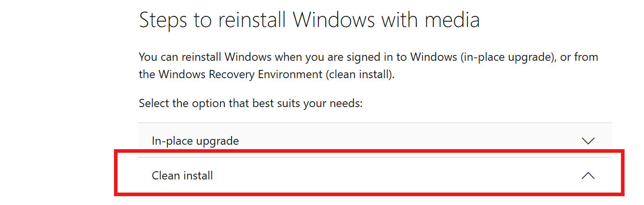Click empty middle area of In-place upgrade row
This screenshot has width=644, height=205.
tap(410, 141)
